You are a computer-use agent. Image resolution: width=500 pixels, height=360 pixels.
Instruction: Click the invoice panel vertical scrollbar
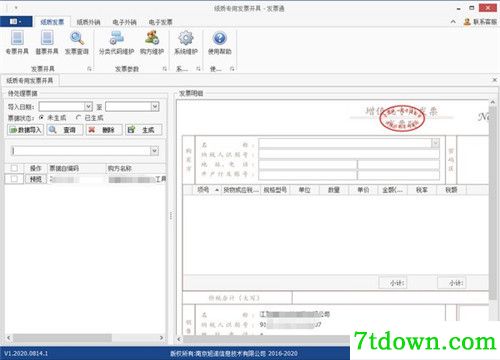[x=493, y=202]
